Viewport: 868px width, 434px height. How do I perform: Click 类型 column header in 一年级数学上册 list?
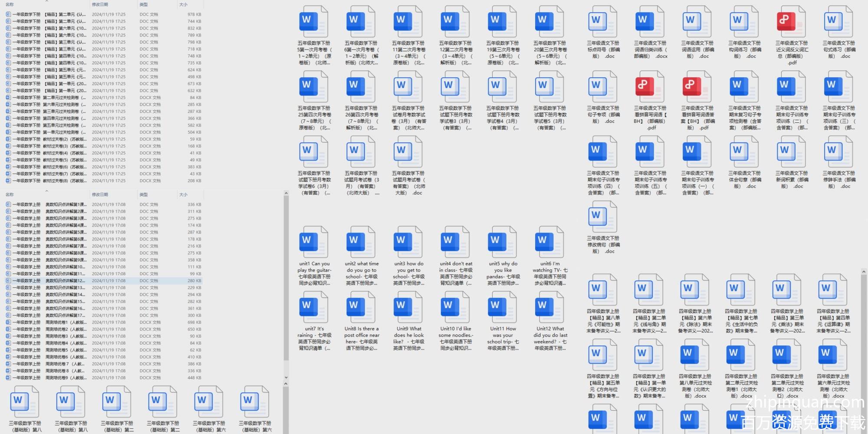point(144,194)
